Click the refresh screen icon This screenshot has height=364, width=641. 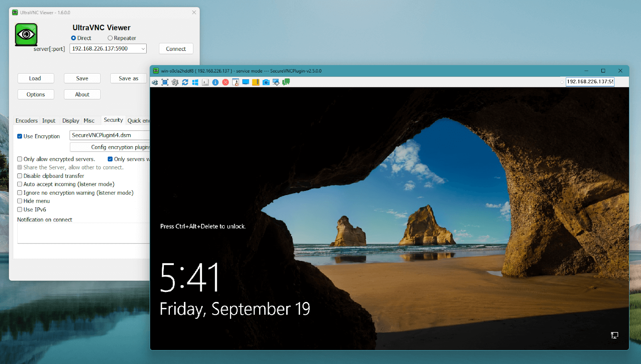[185, 82]
